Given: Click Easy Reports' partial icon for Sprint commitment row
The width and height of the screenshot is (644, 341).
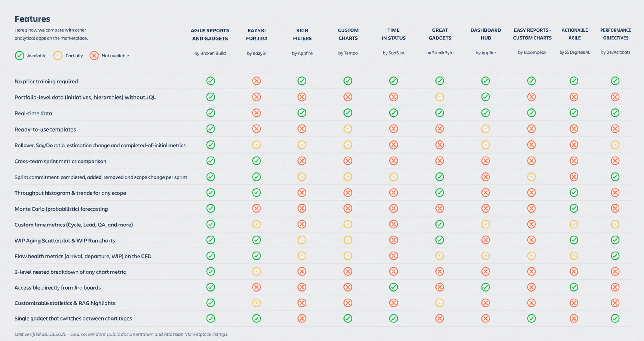Looking at the screenshot, I should [532, 177].
